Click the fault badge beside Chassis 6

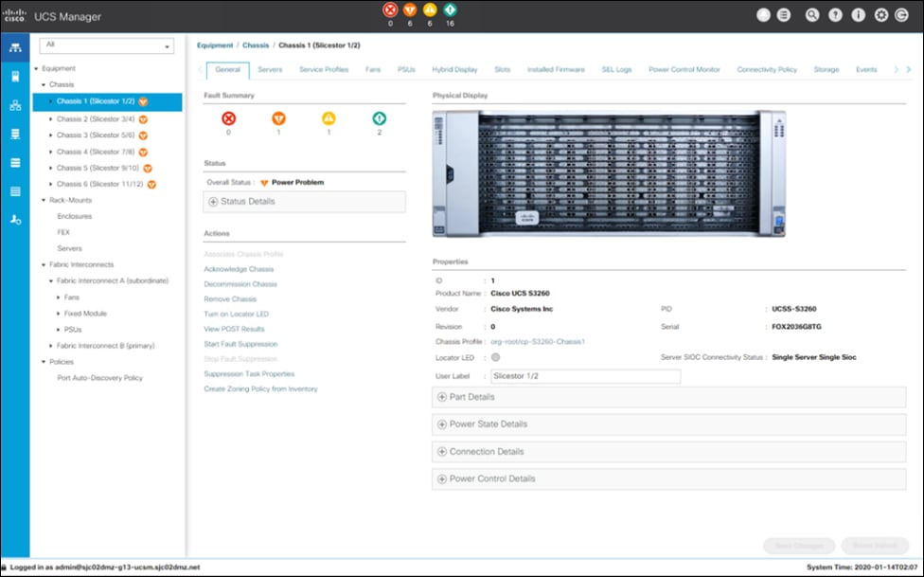click(151, 184)
